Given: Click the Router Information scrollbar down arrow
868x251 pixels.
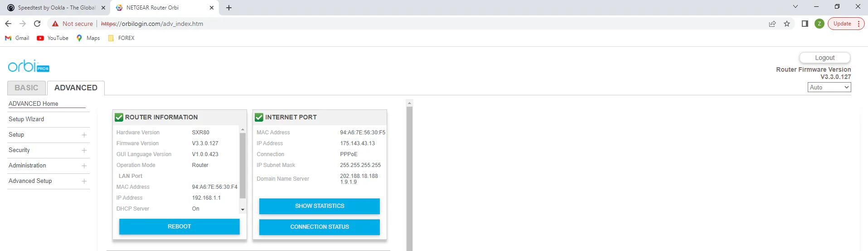Looking at the screenshot, I should 242,209.
